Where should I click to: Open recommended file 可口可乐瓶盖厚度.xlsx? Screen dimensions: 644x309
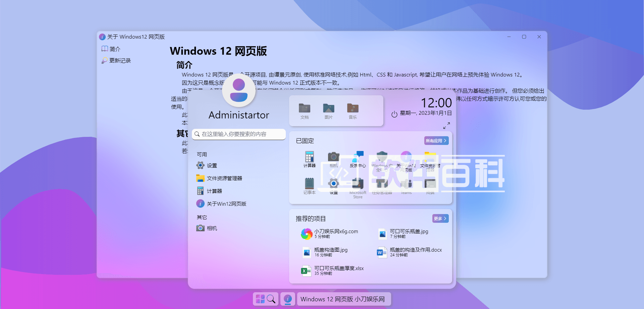(332, 270)
